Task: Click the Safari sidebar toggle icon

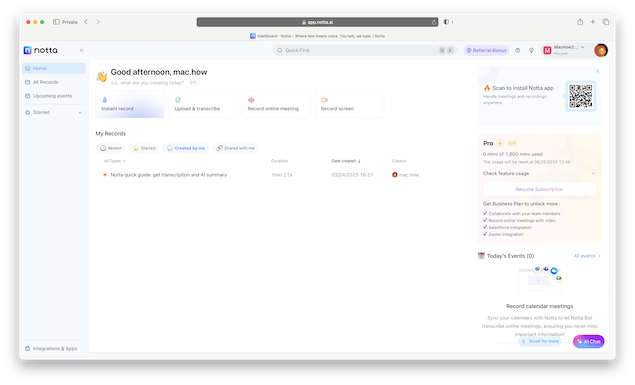Action: pos(56,22)
